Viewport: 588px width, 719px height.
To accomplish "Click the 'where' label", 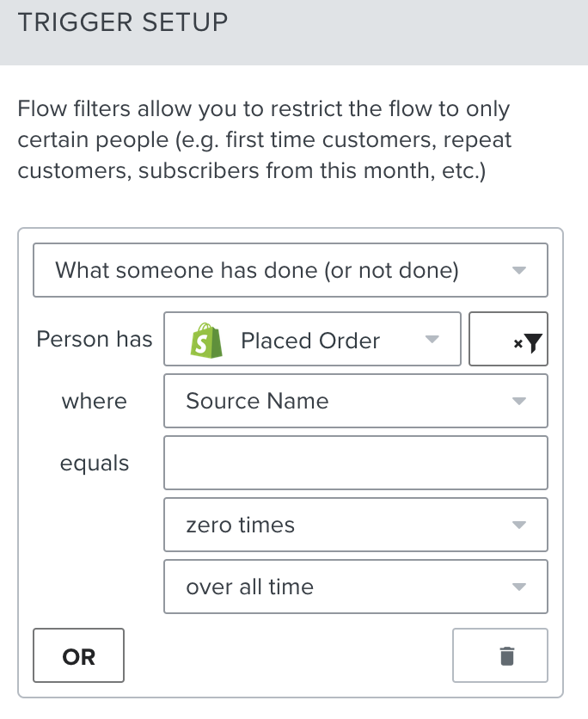I will pyautogui.click(x=95, y=402).
